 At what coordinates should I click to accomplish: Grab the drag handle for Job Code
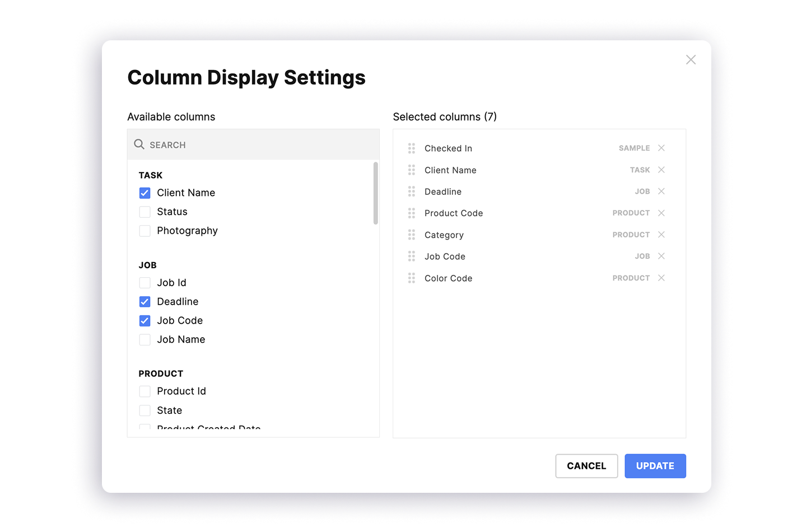coord(412,256)
